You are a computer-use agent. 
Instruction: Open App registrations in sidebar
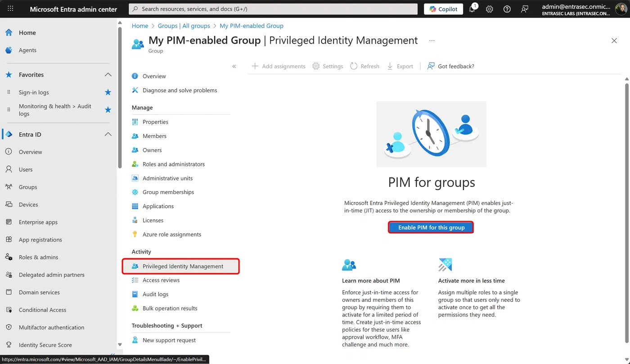tap(40, 240)
